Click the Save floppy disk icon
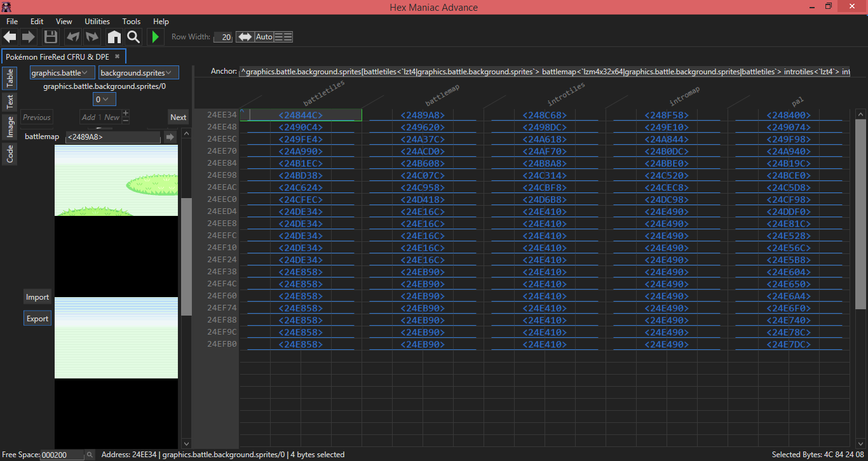Viewport: 868px width, 461px height. (51, 37)
